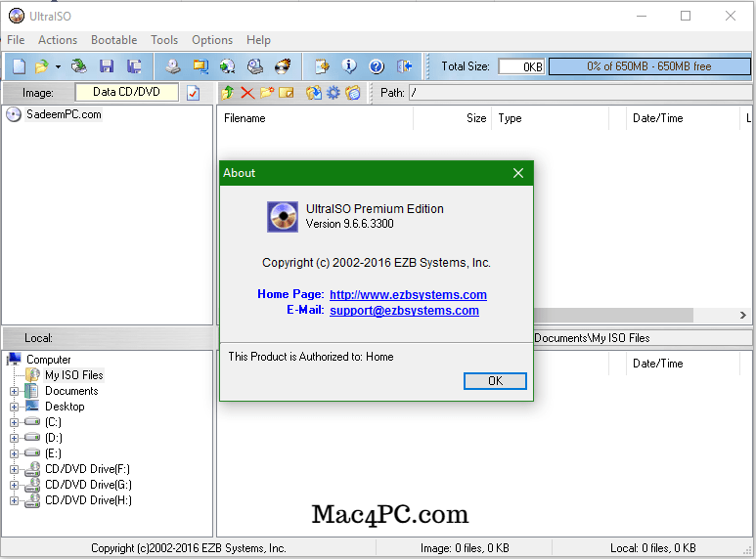Select the Desktop item in local tree

coord(65,407)
